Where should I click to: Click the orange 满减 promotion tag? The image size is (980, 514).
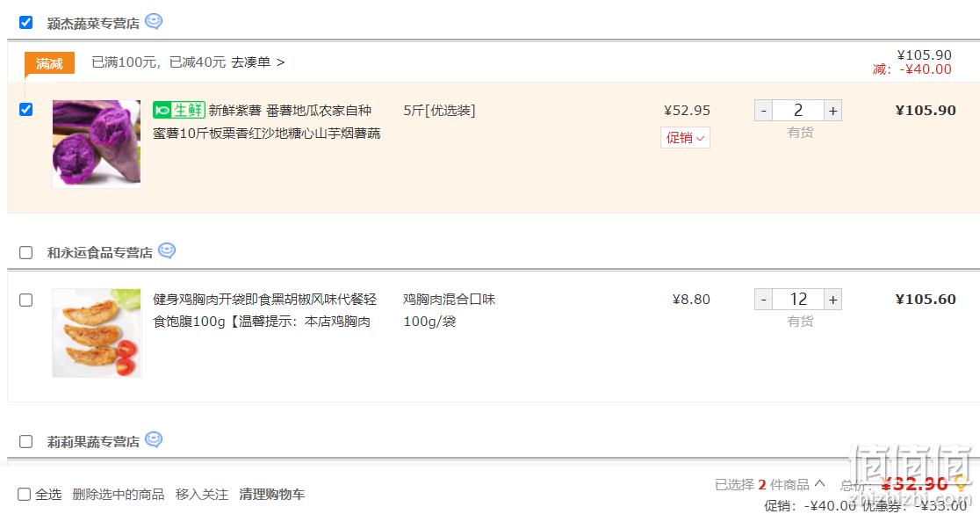point(49,63)
